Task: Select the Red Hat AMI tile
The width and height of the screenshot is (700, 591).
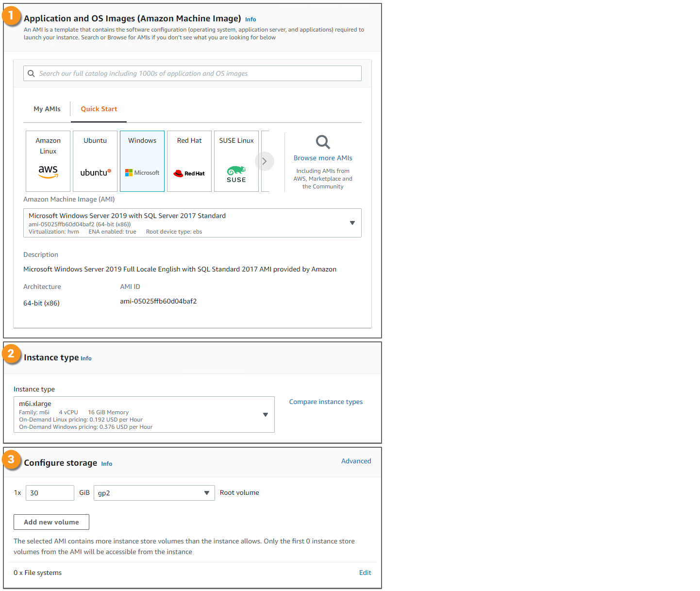Action: (x=189, y=161)
